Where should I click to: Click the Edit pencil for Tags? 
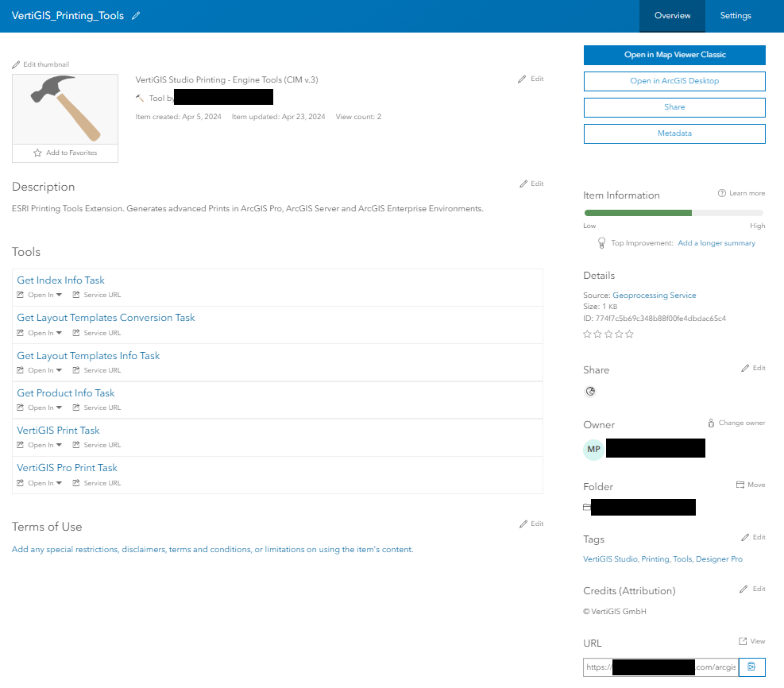click(x=745, y=537)
